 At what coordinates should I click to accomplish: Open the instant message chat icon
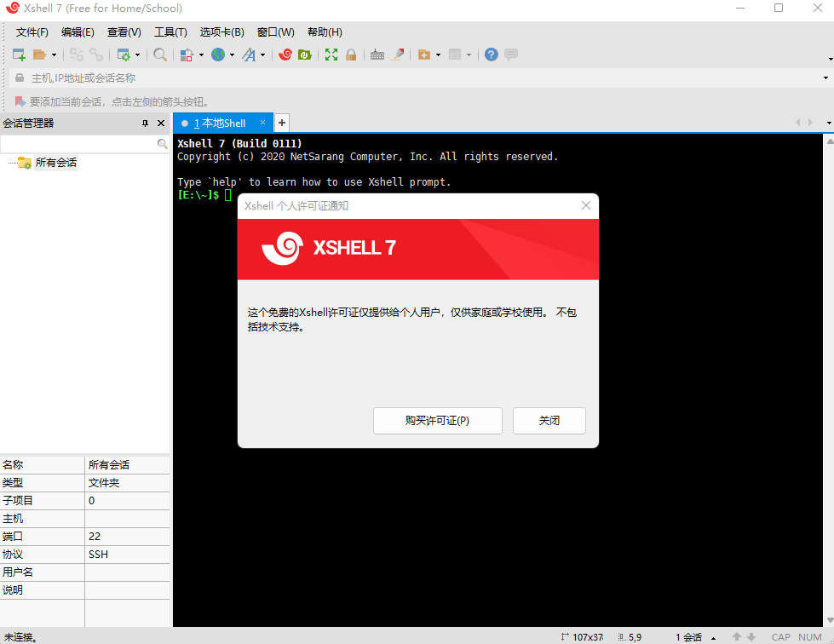coord(509,54)
